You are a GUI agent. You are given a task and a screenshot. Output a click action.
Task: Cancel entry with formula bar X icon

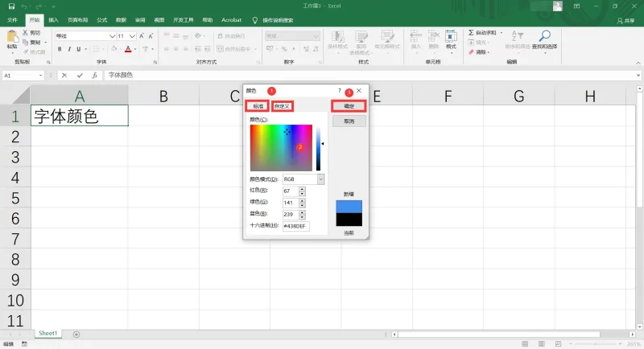[x=64, y=76]
